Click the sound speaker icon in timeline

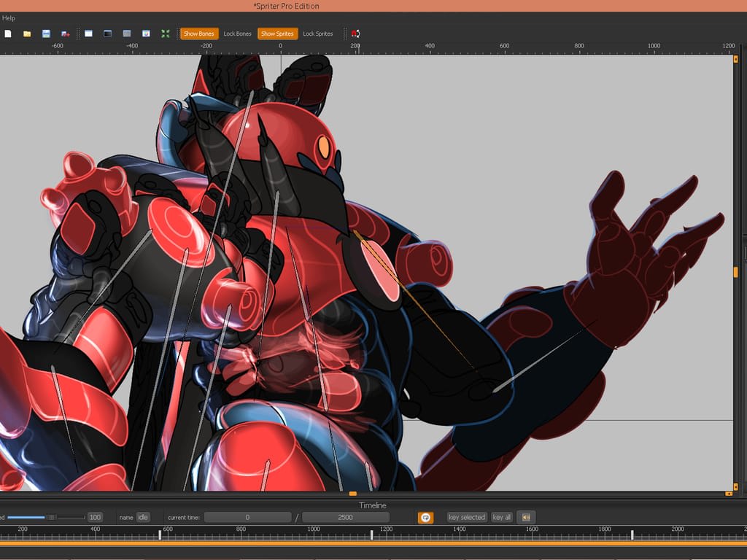coord(525,517)
